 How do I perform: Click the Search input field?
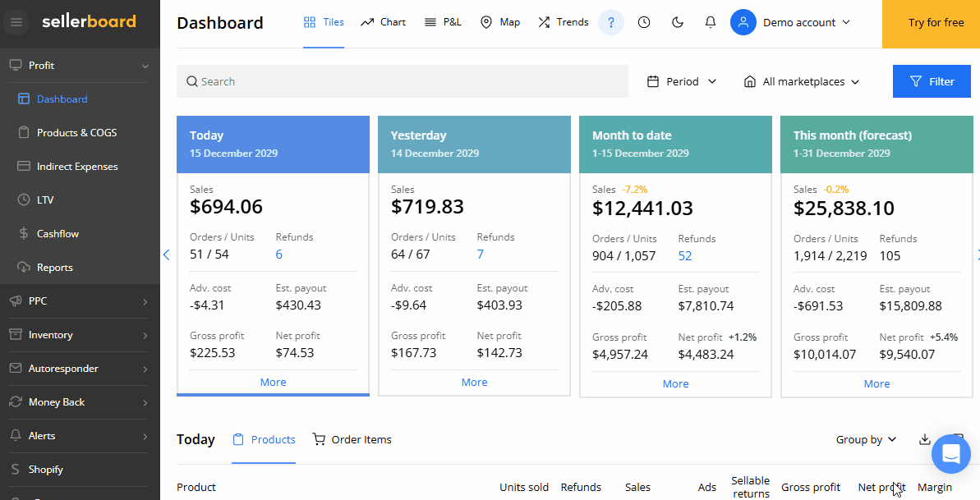tap(402, 81)
